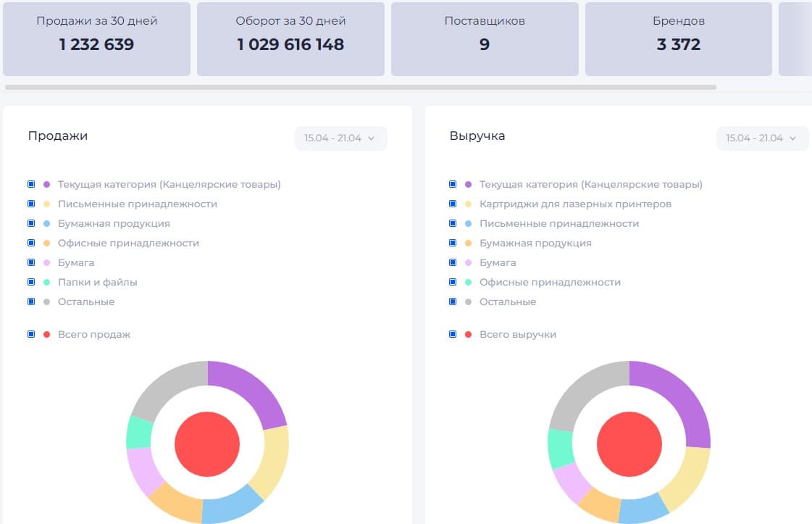Viewport: 812px width, 524px height.
Task: Click gray Остальные dot in Выручка legend
Action: [x=468, y=301]
